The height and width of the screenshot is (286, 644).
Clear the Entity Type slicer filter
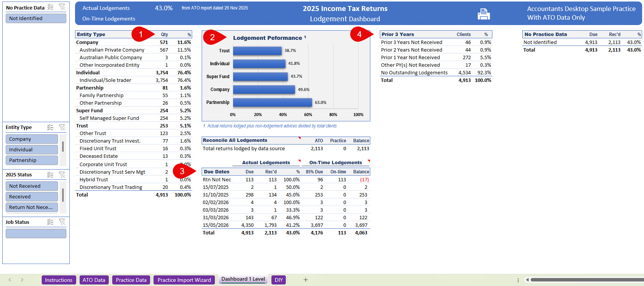(62, 127)
